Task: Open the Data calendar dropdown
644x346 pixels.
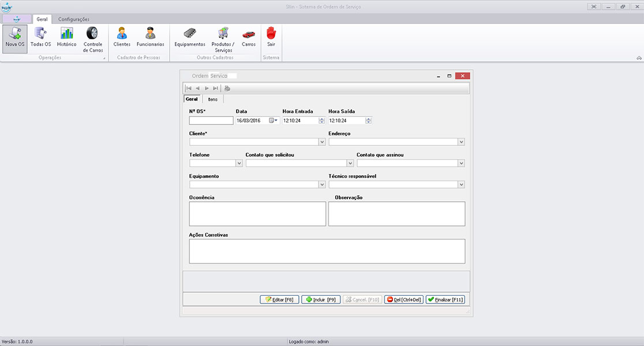Action: tap(273, 121)
